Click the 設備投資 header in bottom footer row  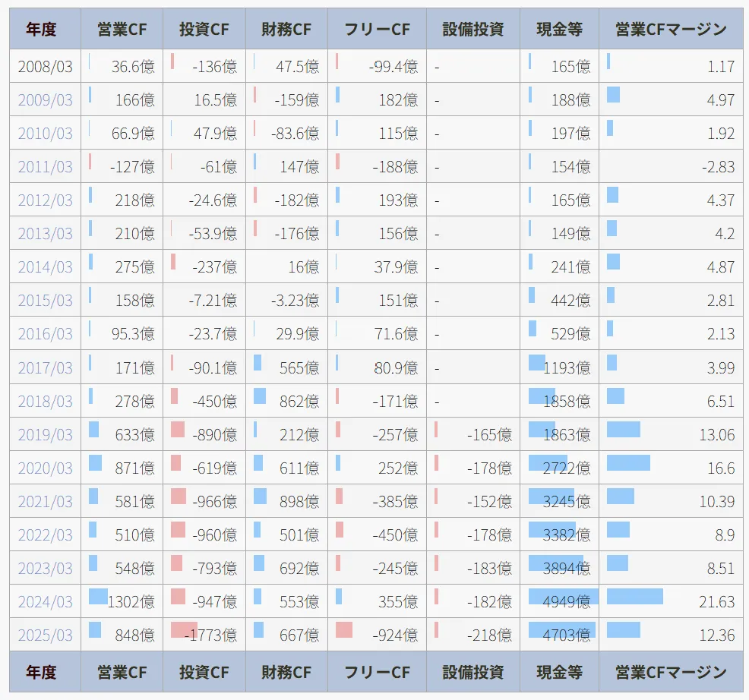tap(472, 672)
